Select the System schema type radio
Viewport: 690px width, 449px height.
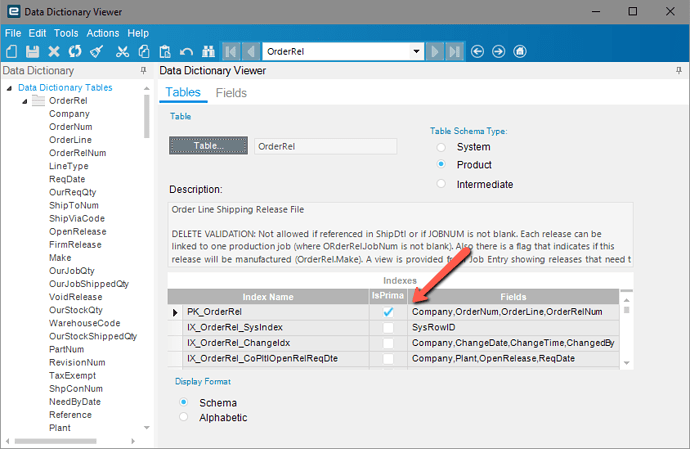[441, 147]
